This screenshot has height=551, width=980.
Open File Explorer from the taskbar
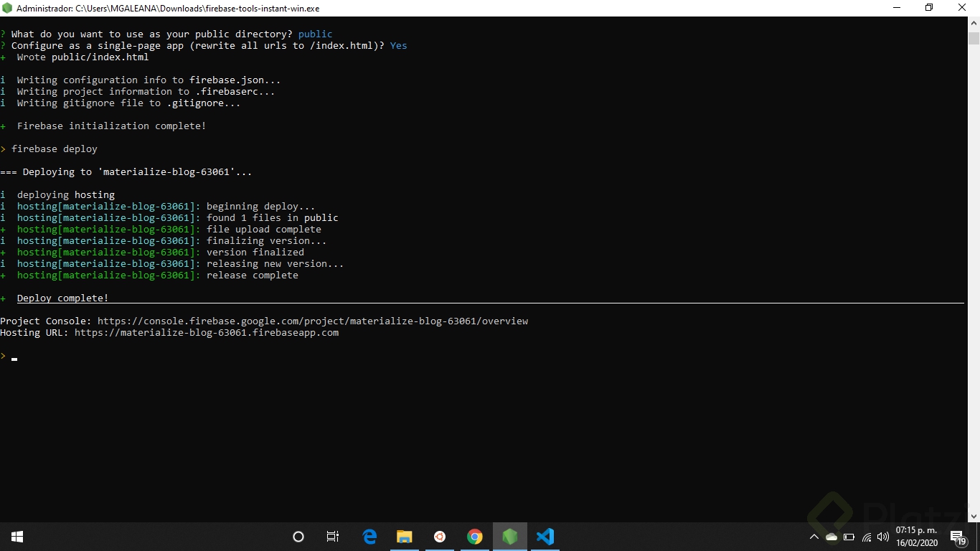click(405, 537)
